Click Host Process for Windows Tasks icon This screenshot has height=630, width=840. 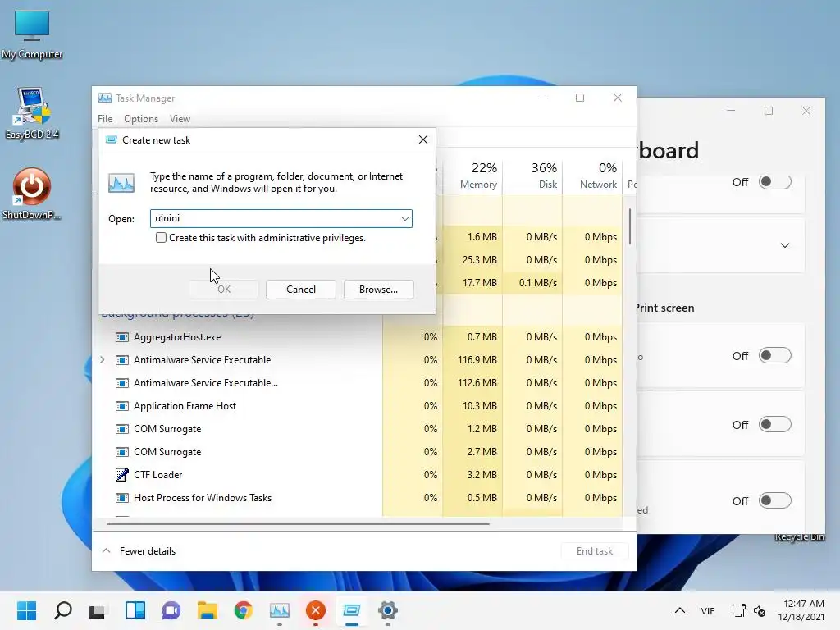tap(122, 498)
